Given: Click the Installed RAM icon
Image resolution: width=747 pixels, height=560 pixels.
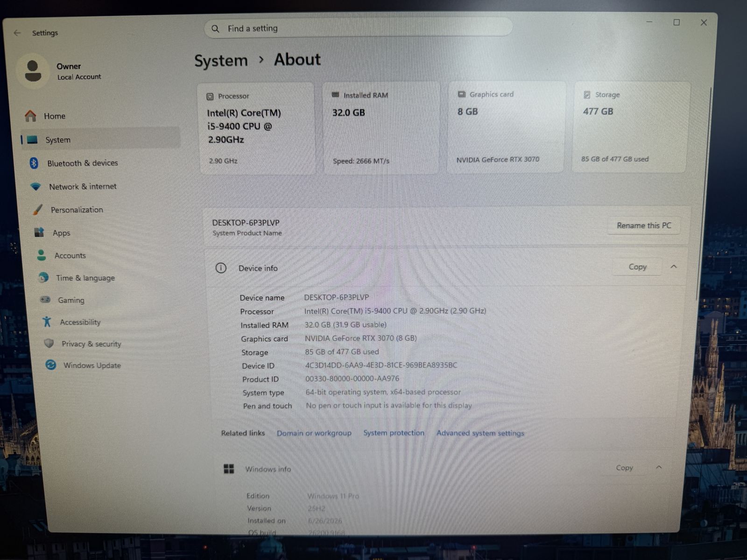Looking at the screenshot, I should coord(335,95).
